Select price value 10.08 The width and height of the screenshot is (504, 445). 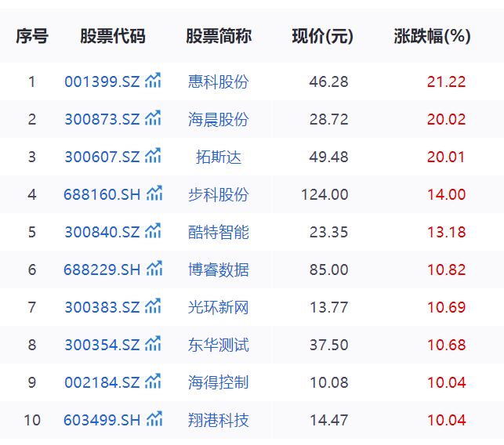(329, 382)
